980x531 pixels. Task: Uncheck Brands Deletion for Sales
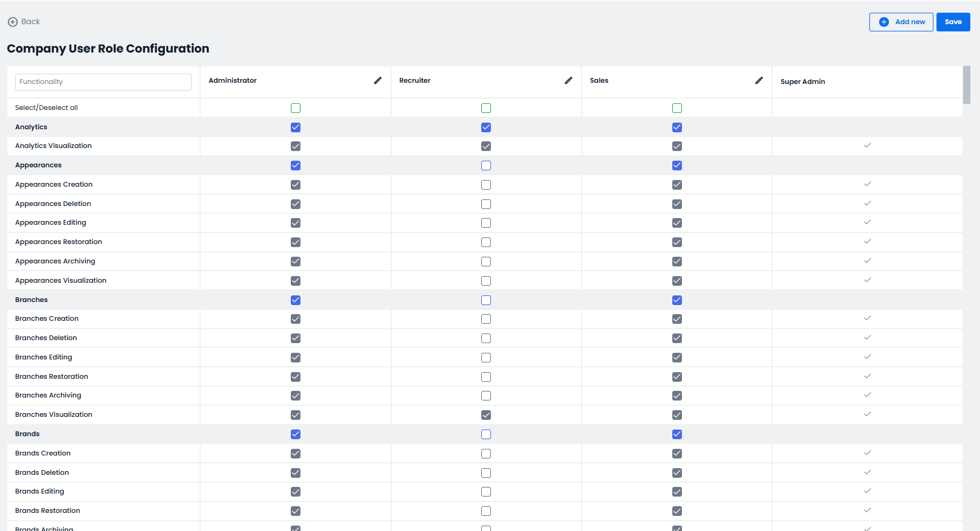pyautogui.click(x=677, y=473)
